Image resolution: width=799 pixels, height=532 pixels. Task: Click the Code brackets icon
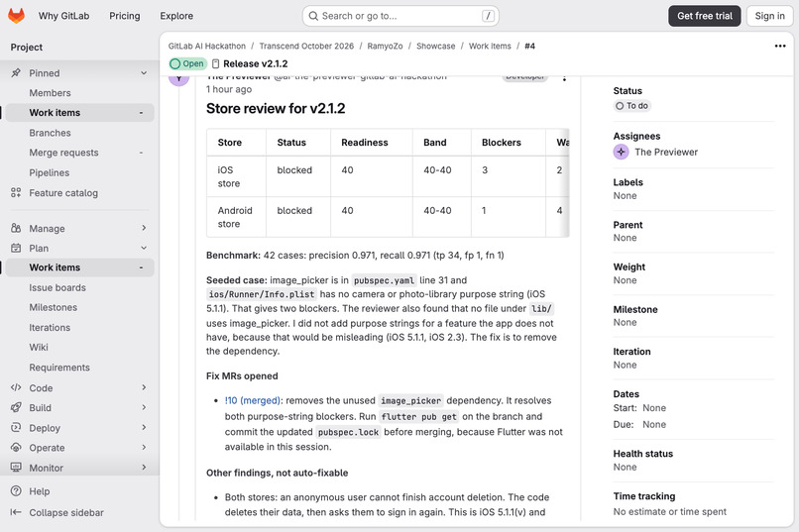click(x=16, y=387)
